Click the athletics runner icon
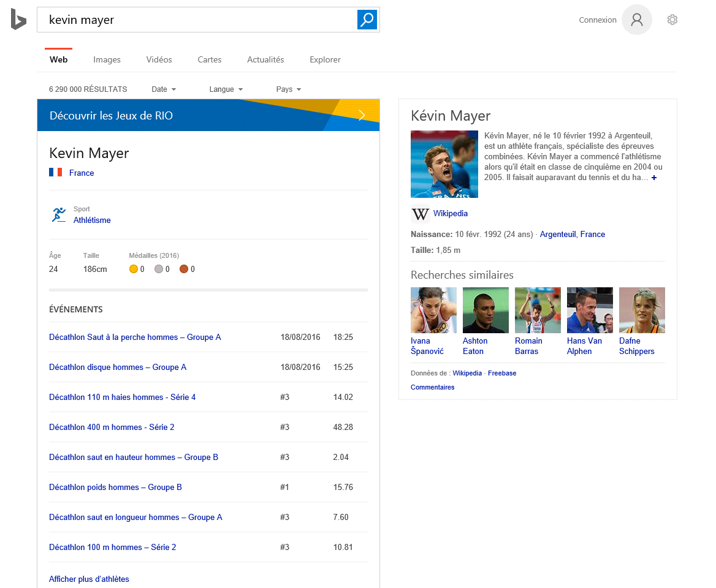 [x=59, y=214]
